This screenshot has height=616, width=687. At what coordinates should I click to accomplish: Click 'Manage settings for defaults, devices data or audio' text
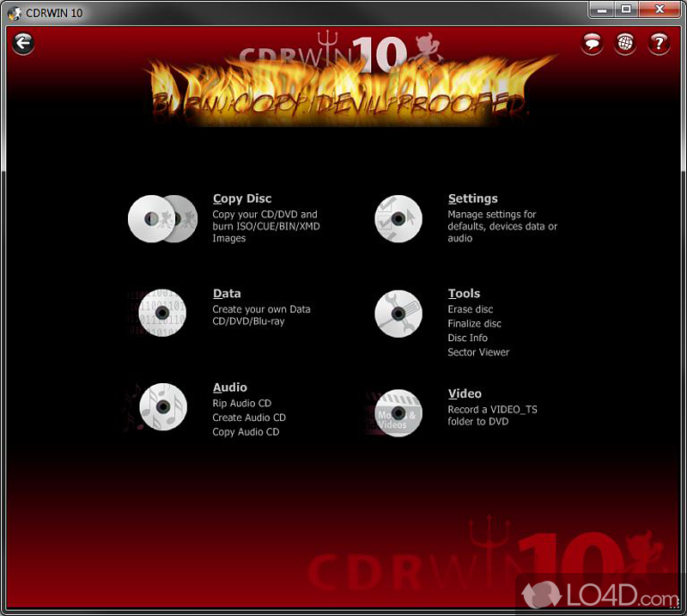[502, 226]
